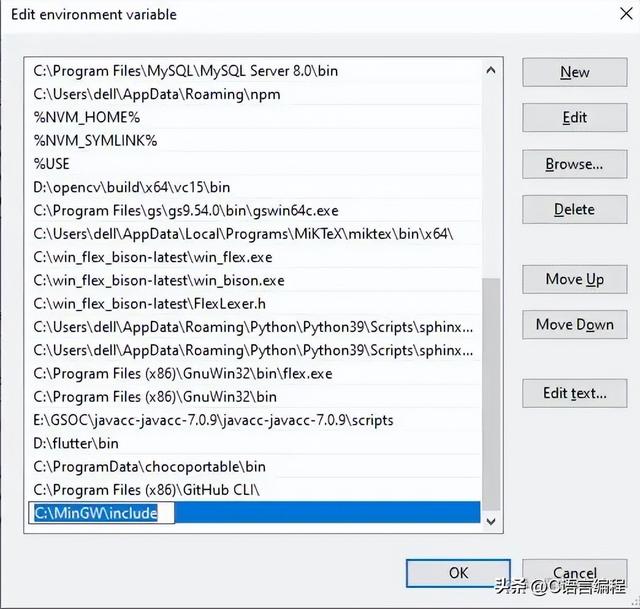Close the Edit environment variable dialog
Image resolution: width=640 pixels, height=609 pixels.
pyautogui.click(x=626, y=14)
